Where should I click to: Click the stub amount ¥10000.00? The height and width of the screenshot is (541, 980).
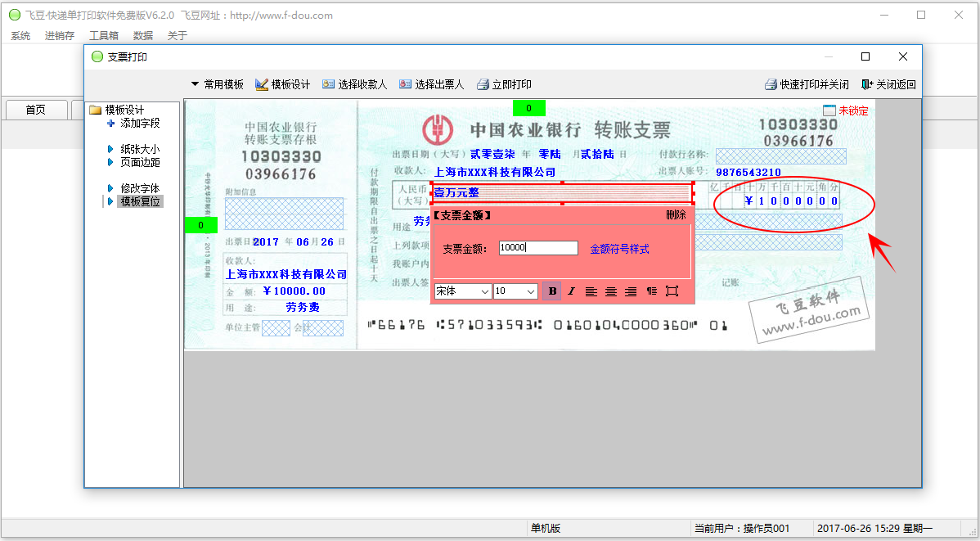click(x=294, y=291)
